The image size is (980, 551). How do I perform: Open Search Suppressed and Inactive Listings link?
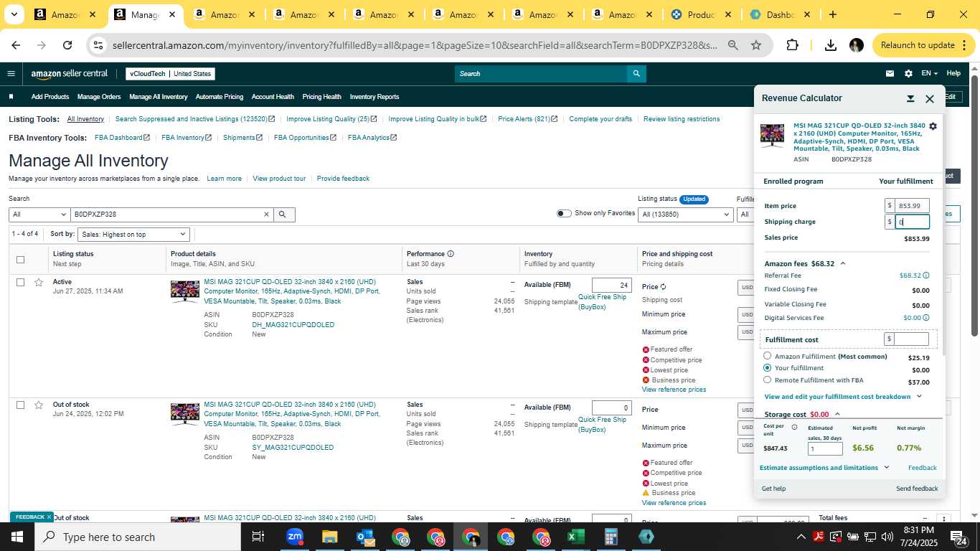[195, 119]
